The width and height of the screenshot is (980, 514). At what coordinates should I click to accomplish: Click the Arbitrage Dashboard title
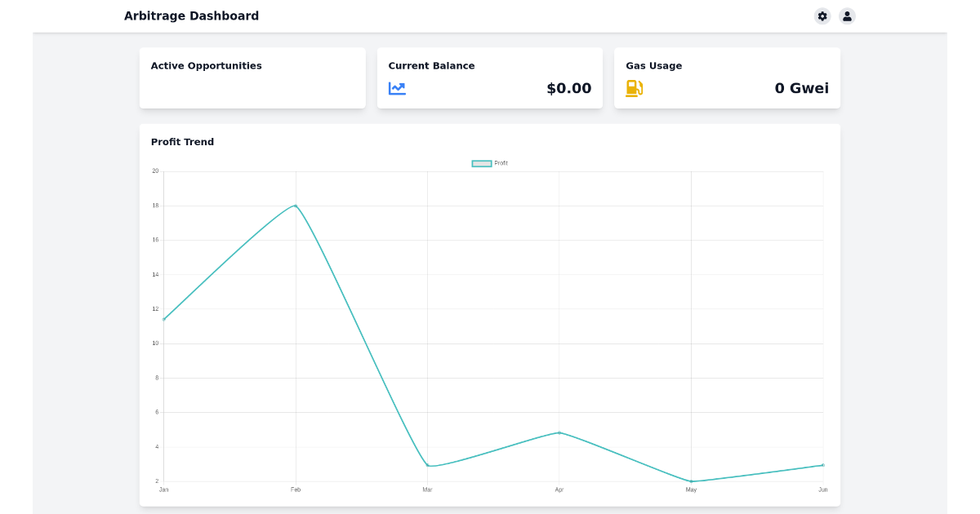click(190, 16)
